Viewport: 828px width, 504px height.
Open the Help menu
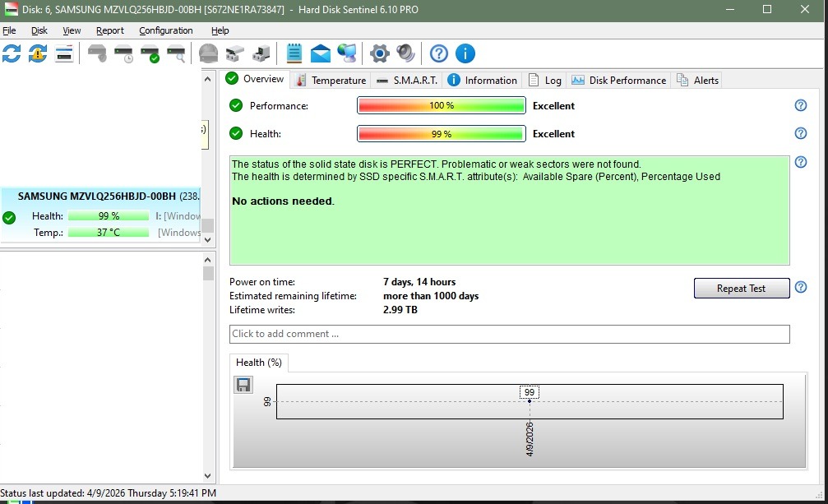click(x=220, y=30)
